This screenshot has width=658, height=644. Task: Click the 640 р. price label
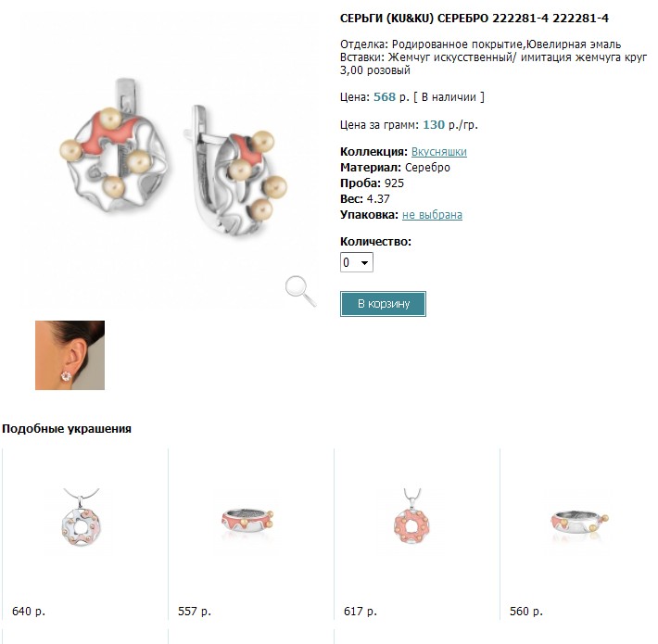[x=29, y=612]
